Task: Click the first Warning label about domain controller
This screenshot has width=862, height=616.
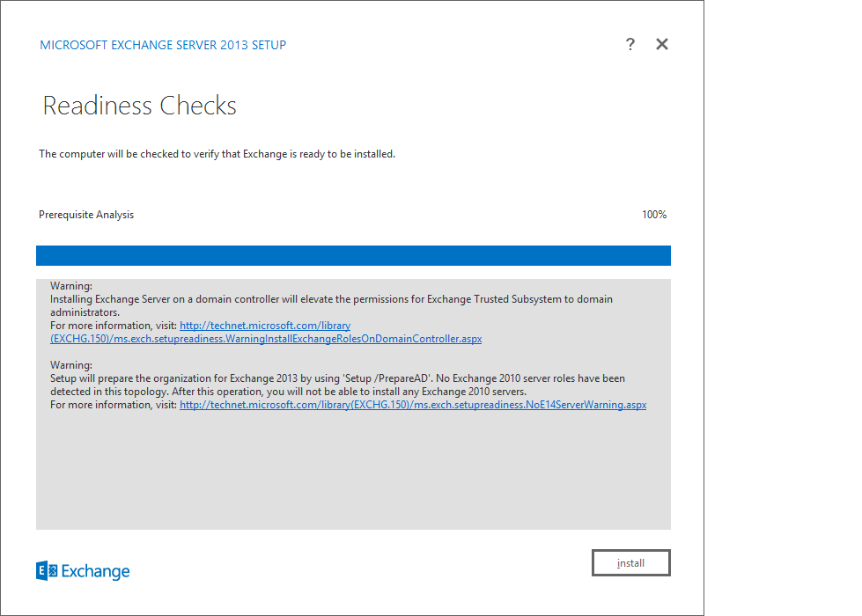Action: [x=71, y=286]
